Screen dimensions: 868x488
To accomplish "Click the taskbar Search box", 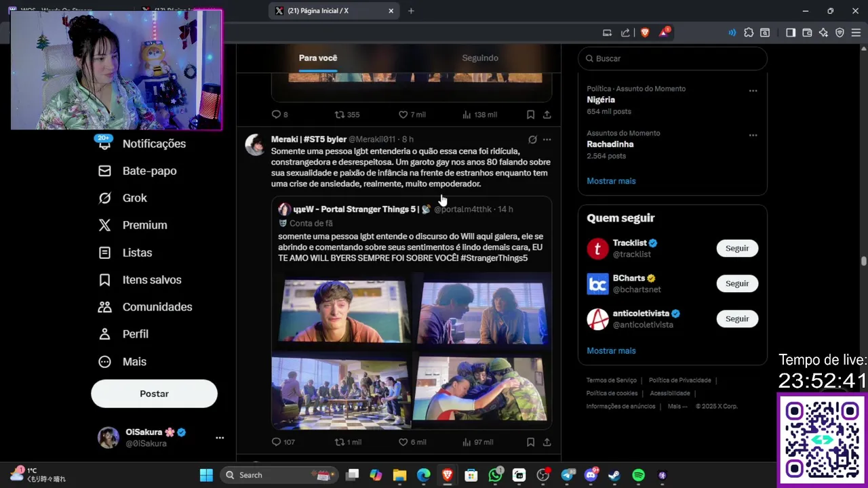I will click(x=279, y=475).
